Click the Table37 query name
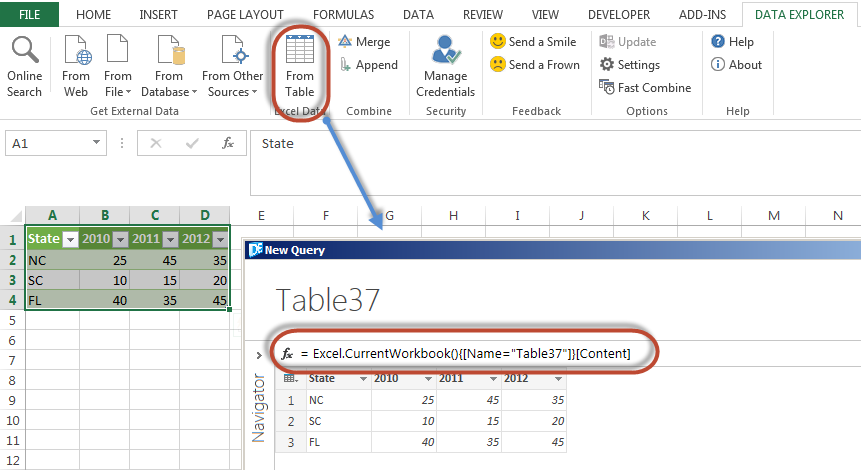Viewport: 861px width, 470px height. [328, 300]
